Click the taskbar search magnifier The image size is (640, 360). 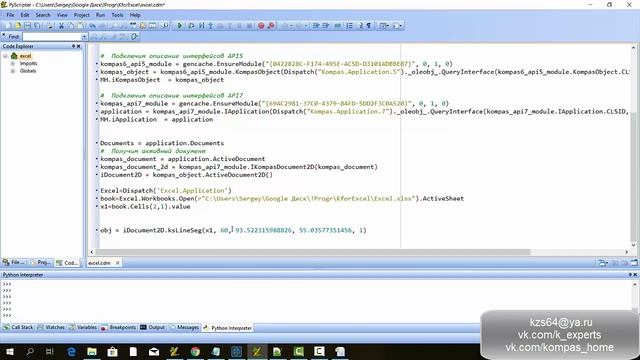point(30,351)
